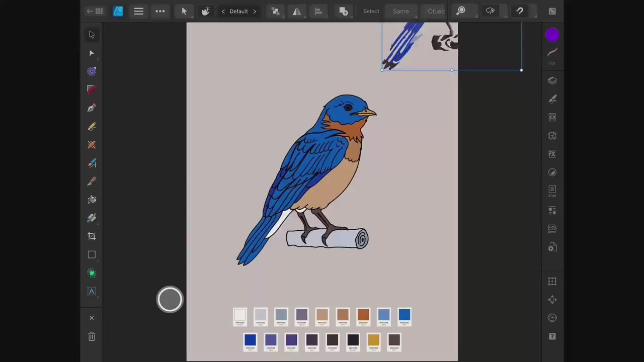
Task: Select the Pen tool in left toolbar
Action: click(x=92, y=108)
